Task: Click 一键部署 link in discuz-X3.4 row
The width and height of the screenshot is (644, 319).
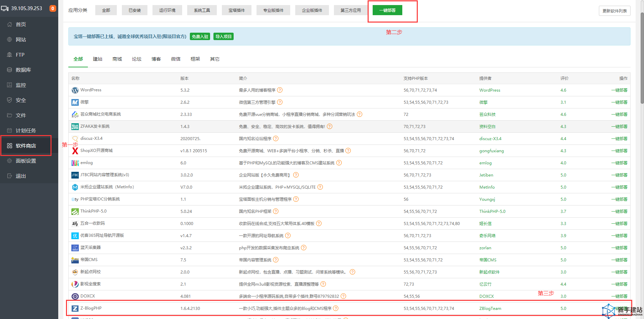Action: (x=619, y=138)
